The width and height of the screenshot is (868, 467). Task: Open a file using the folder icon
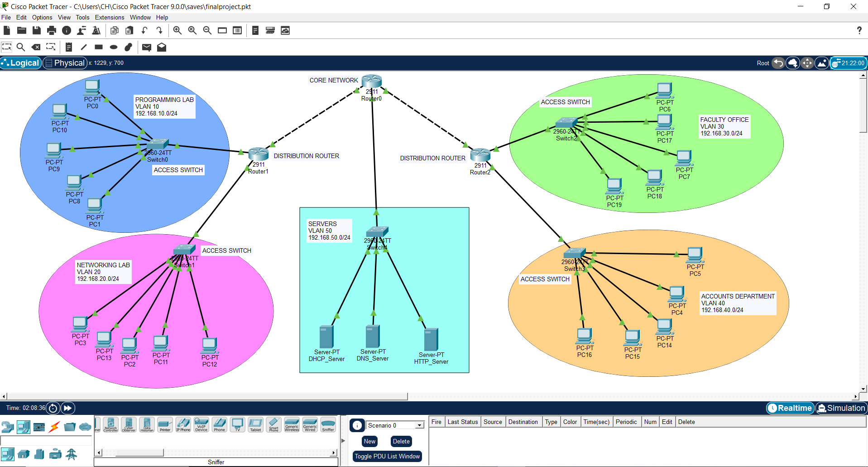coord(22,30)
